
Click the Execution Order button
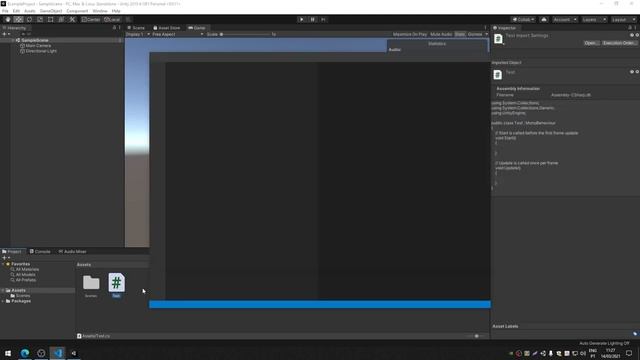619,43
